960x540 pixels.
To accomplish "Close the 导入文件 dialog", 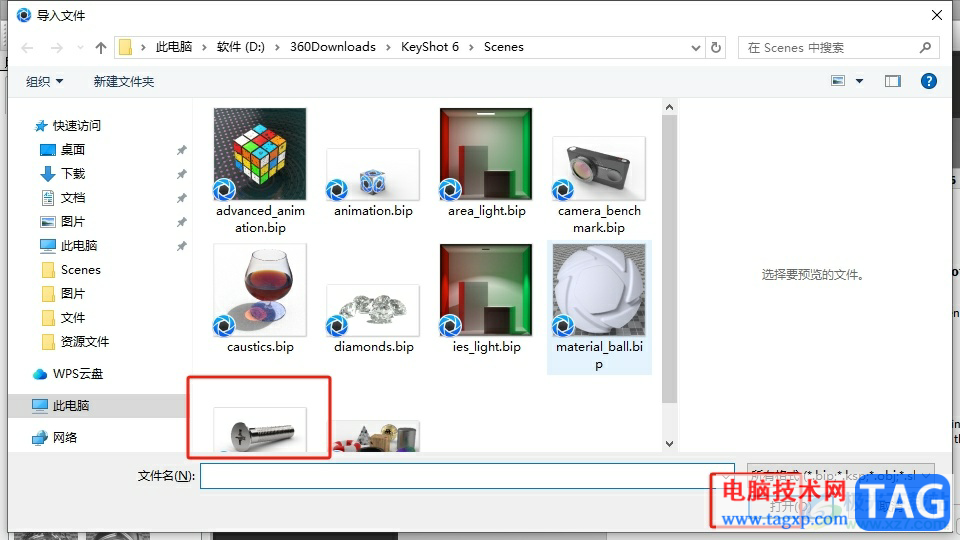I will 937,15.
